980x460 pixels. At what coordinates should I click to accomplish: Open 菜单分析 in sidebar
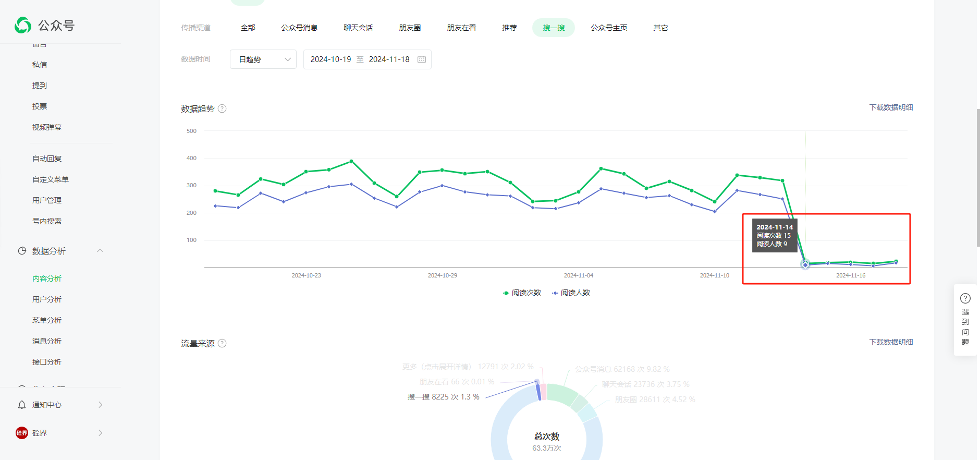47,320
